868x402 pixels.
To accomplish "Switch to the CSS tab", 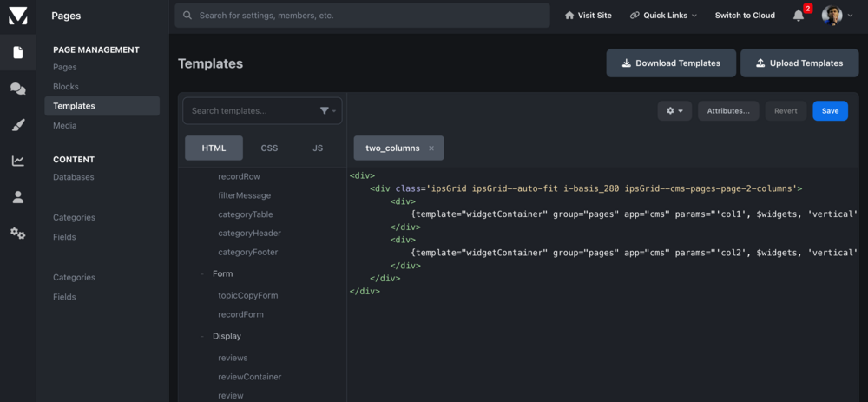I will click(269, 148).
